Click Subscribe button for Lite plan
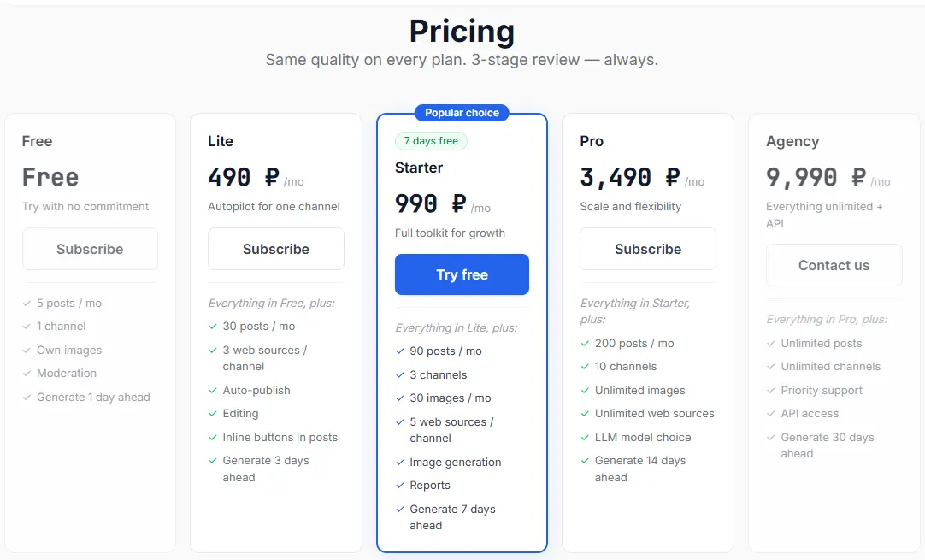This screenshot has width=925, height=560. (276, 249)
